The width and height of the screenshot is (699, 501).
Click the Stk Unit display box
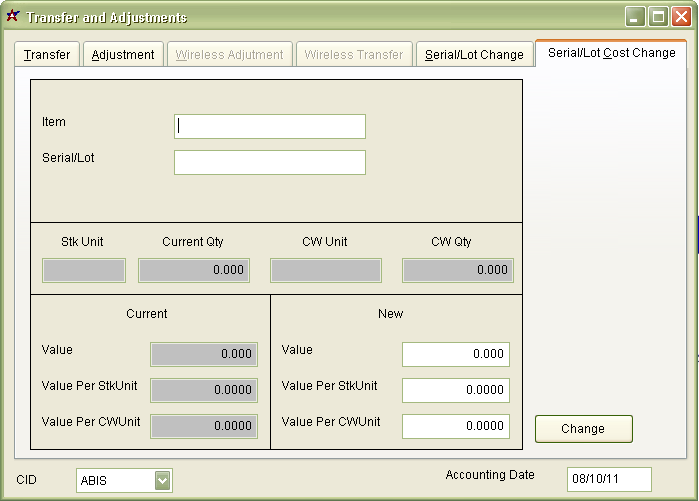(84, 270)
